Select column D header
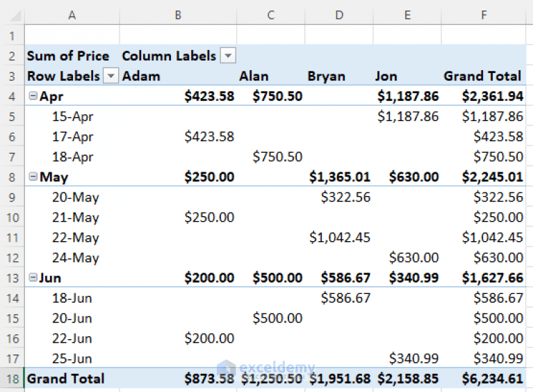The width and height of the screenshot is (533, 392). (338, 15)
